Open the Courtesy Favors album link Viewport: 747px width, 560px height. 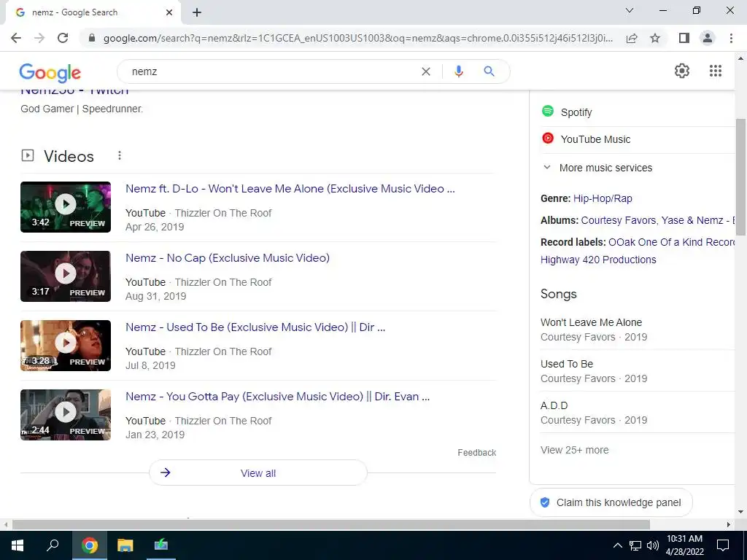[619, 220]
